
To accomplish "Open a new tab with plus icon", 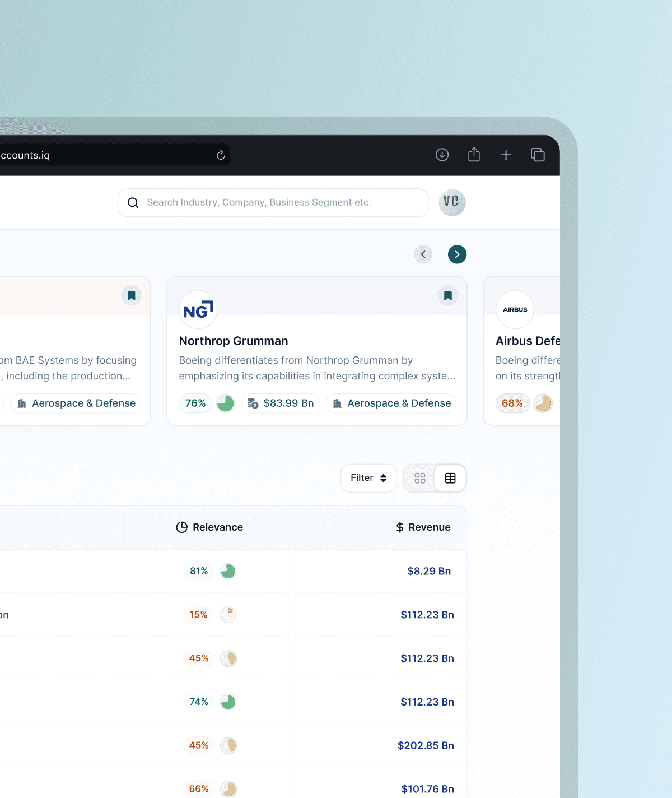I will pyautogui.click(x=506, y=155).
